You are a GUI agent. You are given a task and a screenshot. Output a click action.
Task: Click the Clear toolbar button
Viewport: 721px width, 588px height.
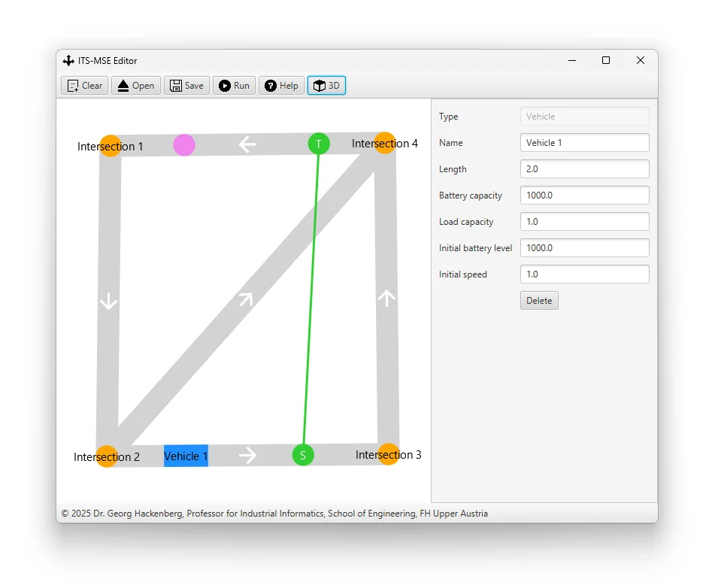click(85, 86)
